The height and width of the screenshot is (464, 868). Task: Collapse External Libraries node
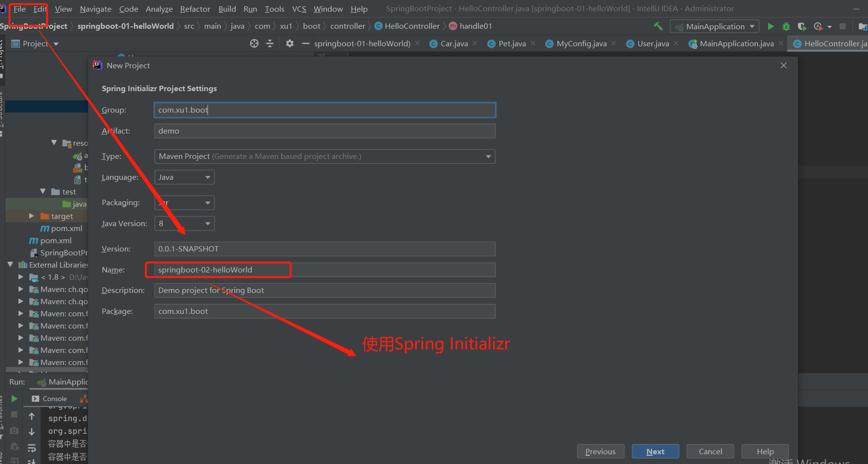click(10, 265)
